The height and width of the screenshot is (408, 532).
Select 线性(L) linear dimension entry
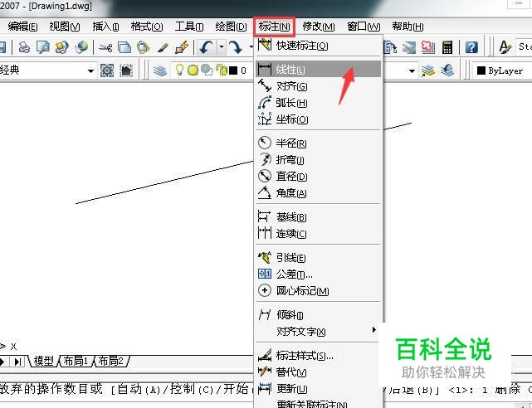[x=319, y=69]
